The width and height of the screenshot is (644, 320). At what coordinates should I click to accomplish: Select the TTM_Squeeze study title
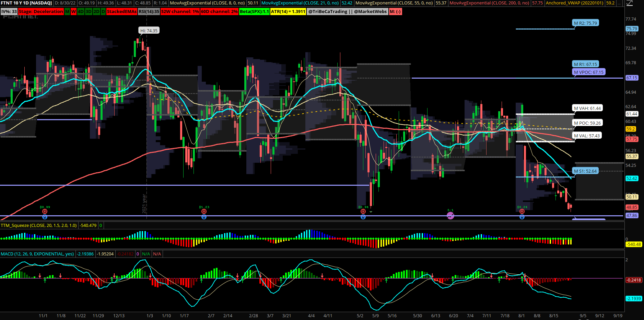pos(39,225)
